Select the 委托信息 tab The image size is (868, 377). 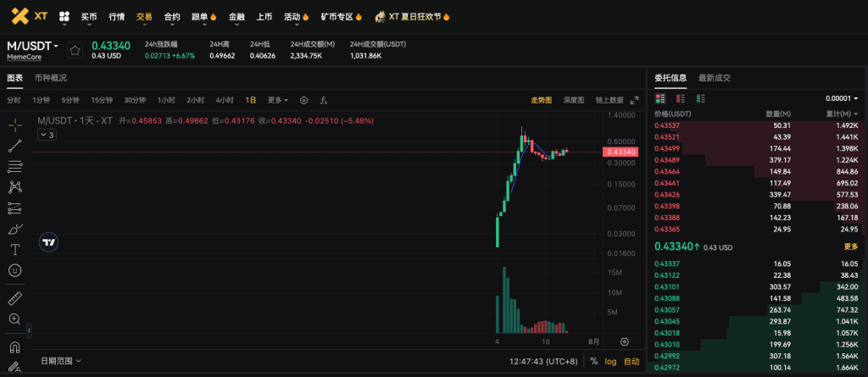tap(671, 78)
